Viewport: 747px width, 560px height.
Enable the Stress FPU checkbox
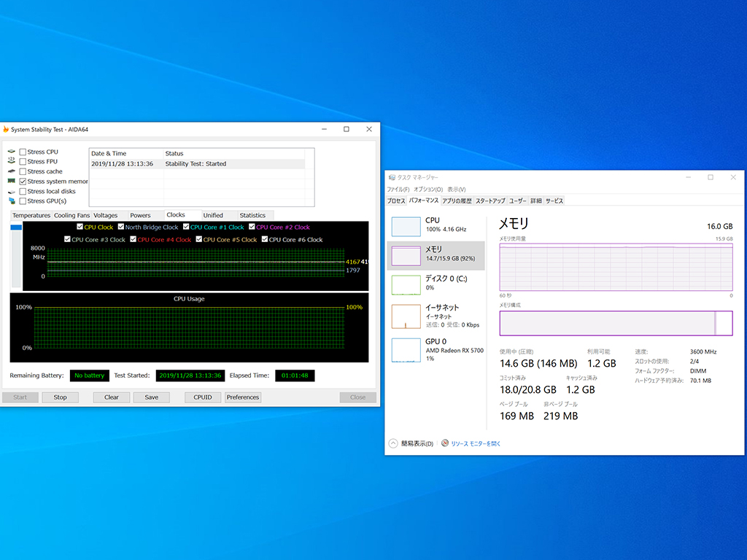(23, 161)
